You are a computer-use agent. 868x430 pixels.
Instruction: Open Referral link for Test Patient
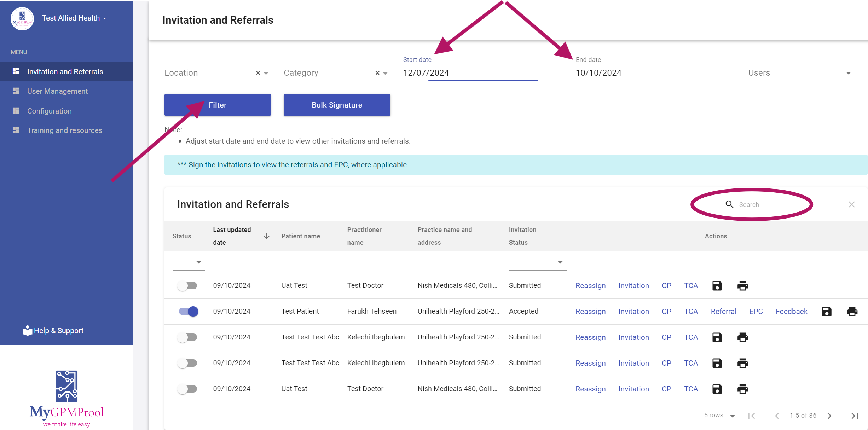coord(724,312)
